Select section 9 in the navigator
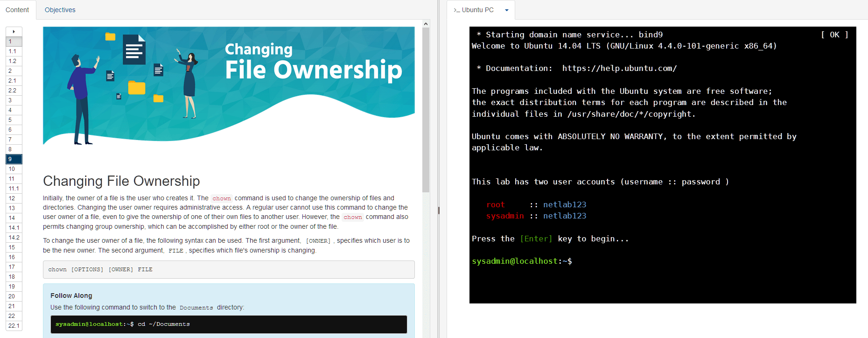The width and height of the screenshot is (868, 338). click(14, 159)
